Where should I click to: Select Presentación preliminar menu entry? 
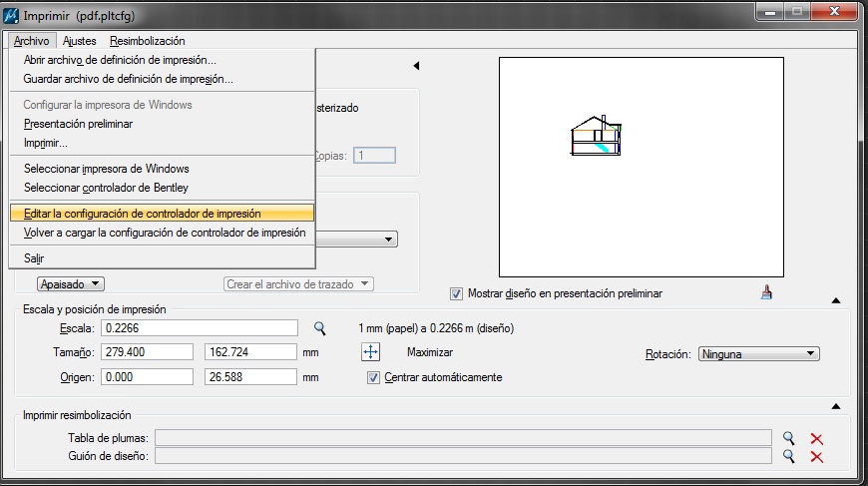(163, 124)
